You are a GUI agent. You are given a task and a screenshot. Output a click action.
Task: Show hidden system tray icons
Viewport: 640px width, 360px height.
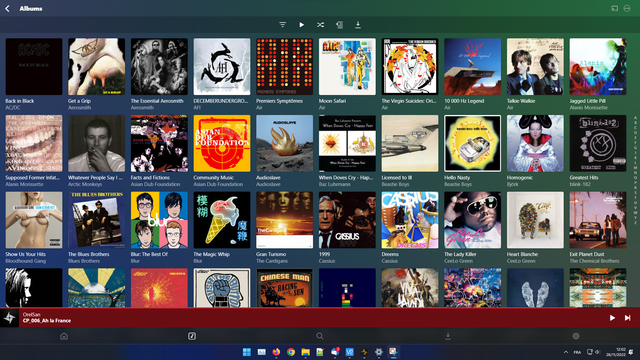click(566, 352)
